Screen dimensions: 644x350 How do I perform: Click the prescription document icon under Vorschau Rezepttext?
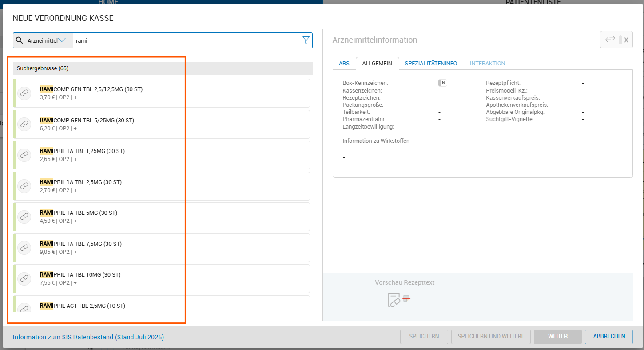(394, 300)
